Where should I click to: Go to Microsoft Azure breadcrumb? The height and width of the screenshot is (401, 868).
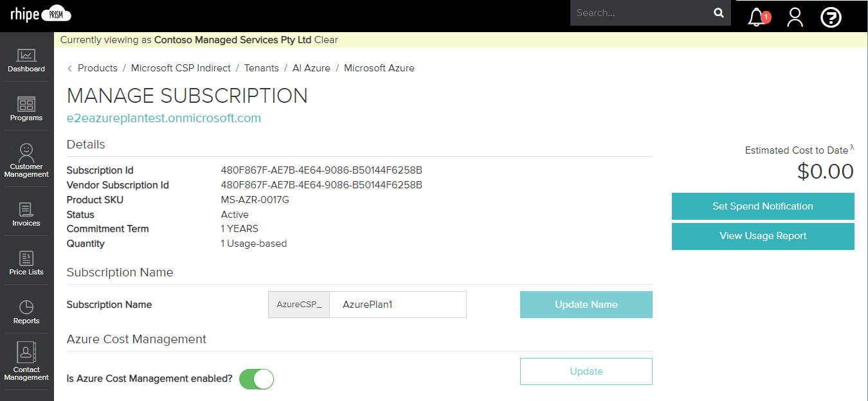point(379,68)
